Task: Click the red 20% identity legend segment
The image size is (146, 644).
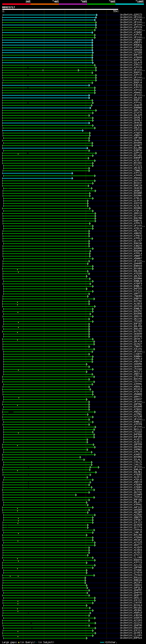Action: pyautogui.click(x=16, y=4)
